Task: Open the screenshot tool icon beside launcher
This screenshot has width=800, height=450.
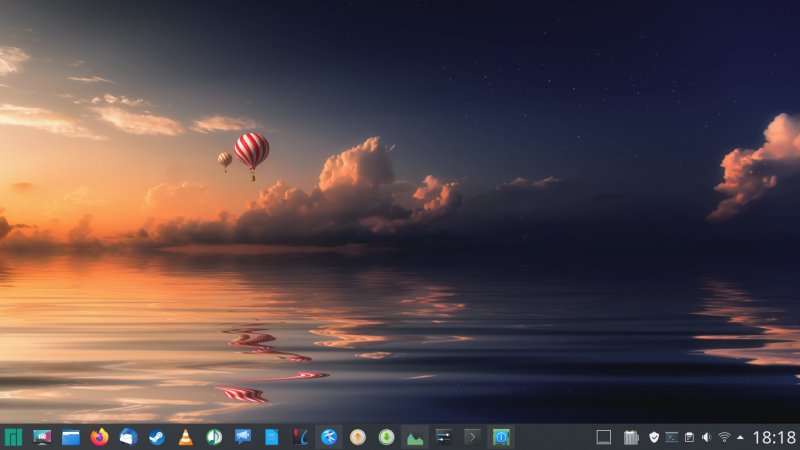Action: coord(42,437)
